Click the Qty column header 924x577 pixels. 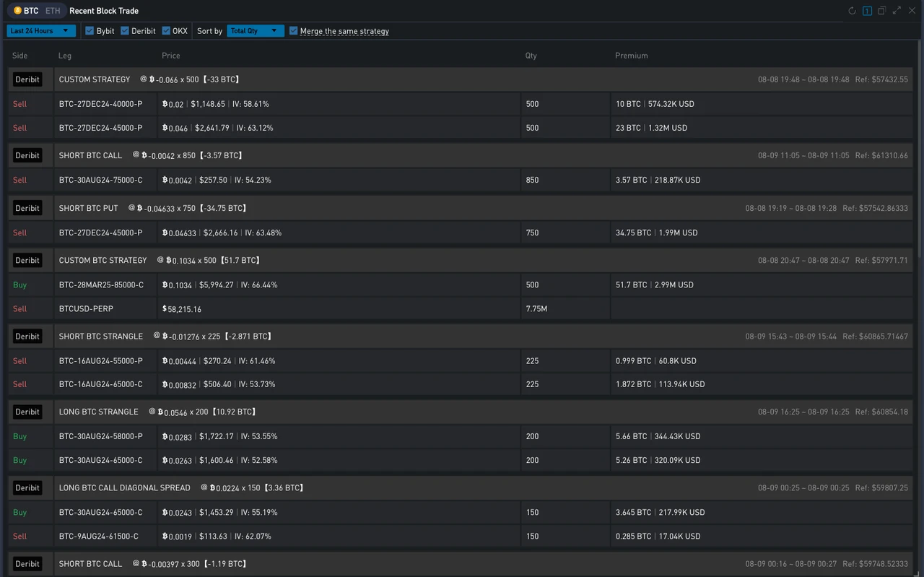(x=531, y=56)
